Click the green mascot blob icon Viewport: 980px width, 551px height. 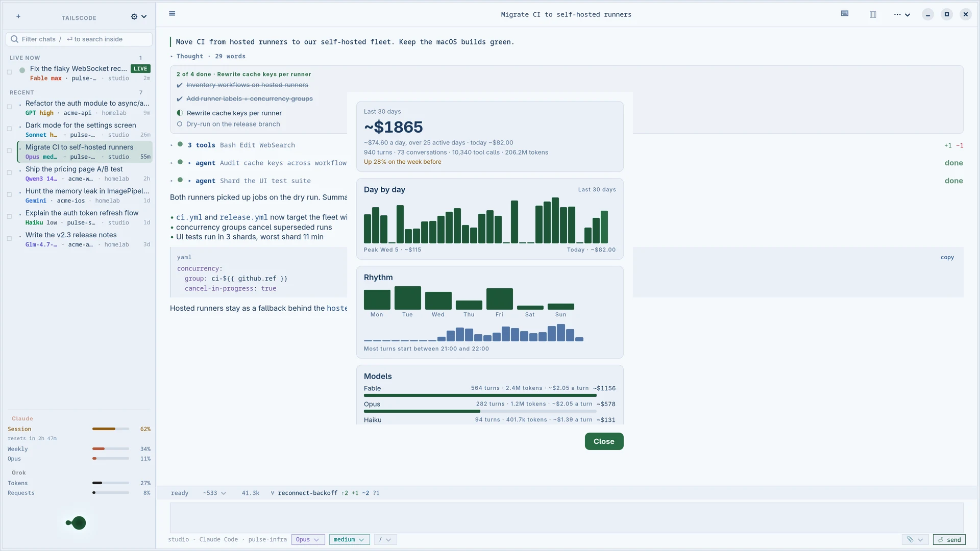coord(77,523)
